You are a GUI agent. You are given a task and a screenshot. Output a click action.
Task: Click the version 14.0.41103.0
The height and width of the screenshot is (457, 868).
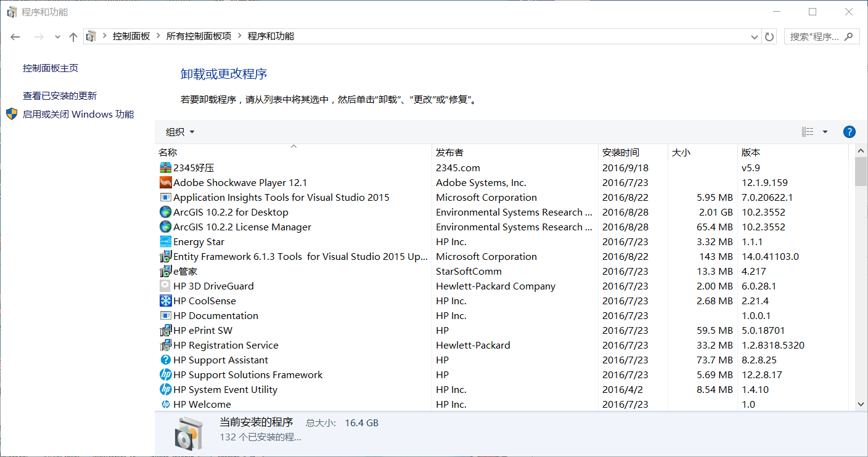[770, 256]
